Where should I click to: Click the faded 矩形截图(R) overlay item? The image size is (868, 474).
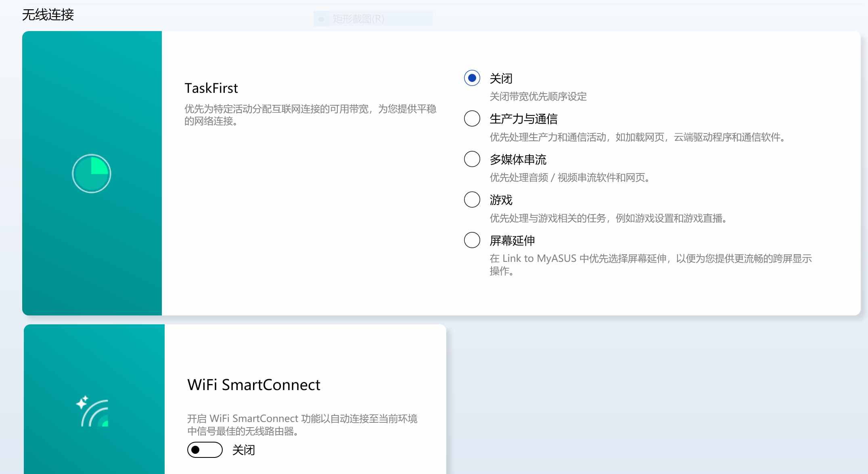[373, 19]
